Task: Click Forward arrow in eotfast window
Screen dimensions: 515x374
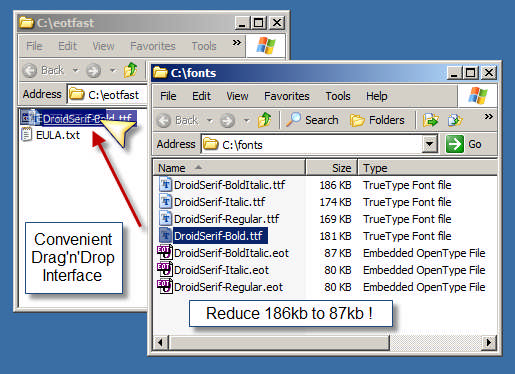Action: point(93,70)
